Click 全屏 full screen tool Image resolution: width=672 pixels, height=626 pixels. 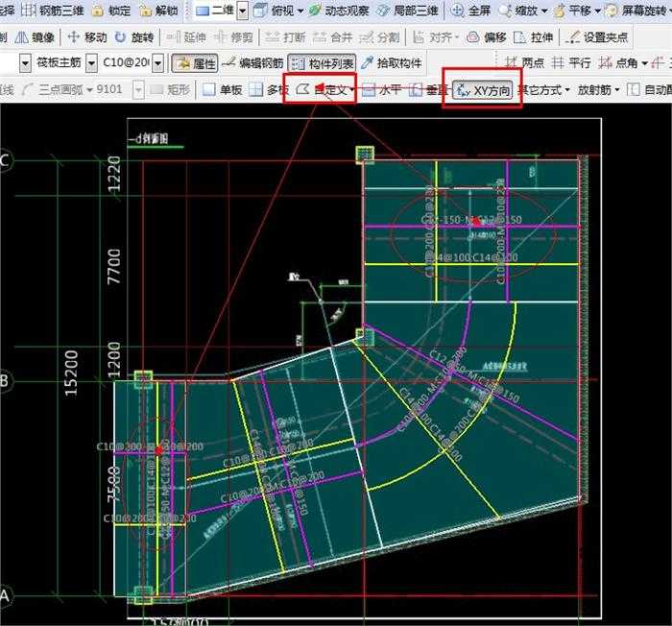470,10
